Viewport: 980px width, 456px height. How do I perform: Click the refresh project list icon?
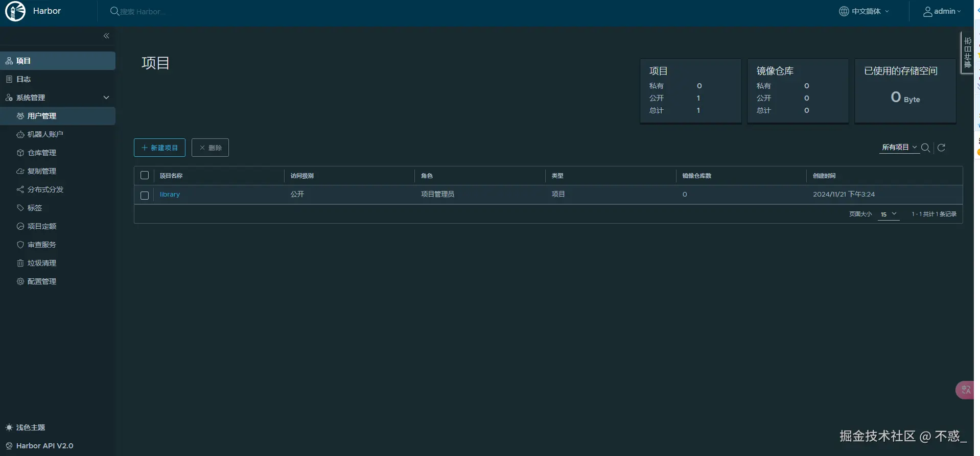click(941, 148)
